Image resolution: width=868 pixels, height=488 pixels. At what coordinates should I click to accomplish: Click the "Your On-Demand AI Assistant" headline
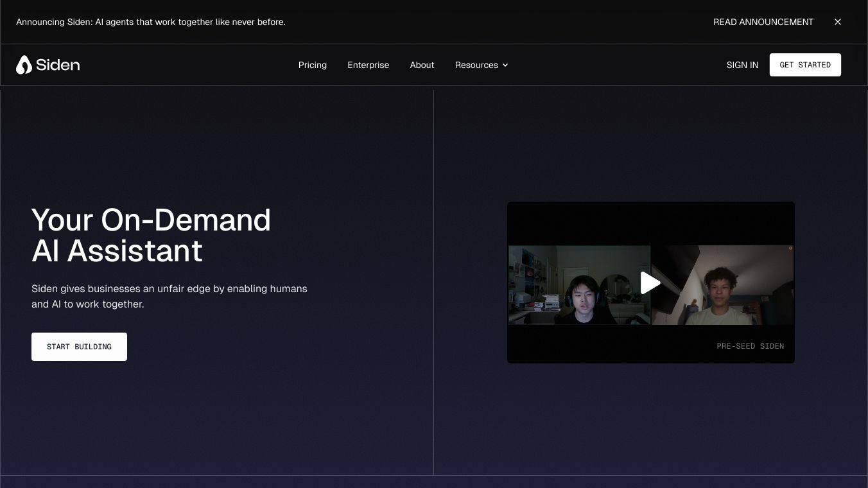pyautogui.click(x=152, y=235)
